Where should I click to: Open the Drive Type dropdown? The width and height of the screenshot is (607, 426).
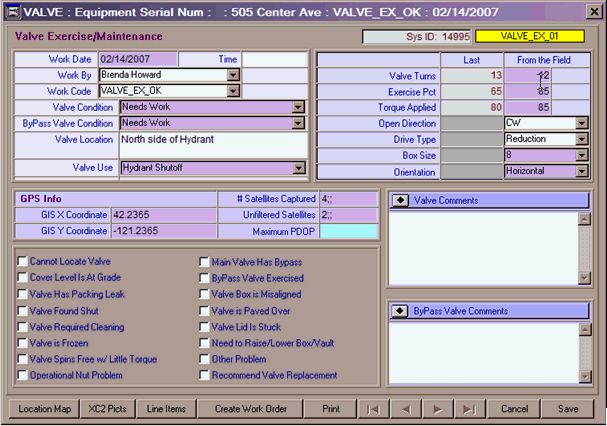[582, 139]
